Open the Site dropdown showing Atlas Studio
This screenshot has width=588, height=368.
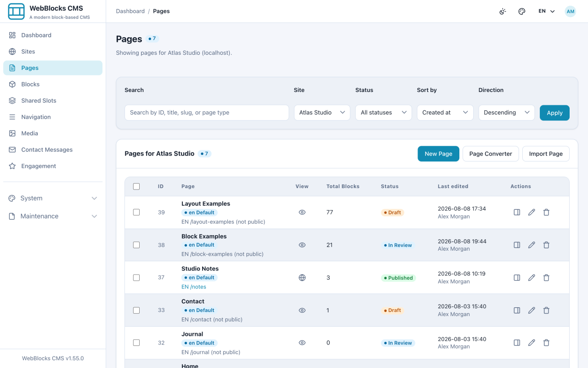[x=322, y=113]
